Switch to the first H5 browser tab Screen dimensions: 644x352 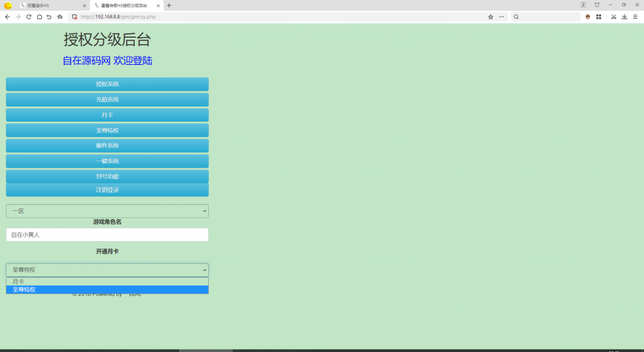pyautogui.click(x=50, y=5)
